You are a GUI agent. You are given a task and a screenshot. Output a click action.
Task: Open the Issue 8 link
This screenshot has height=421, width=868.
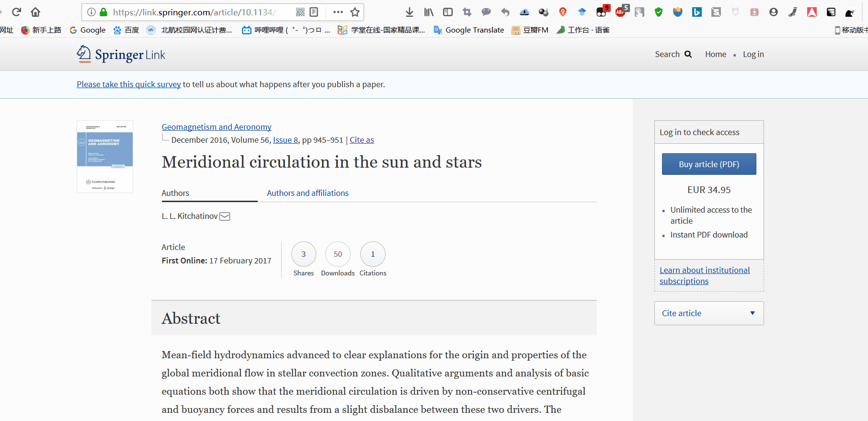pyautogui.click(x=286, y=140)
